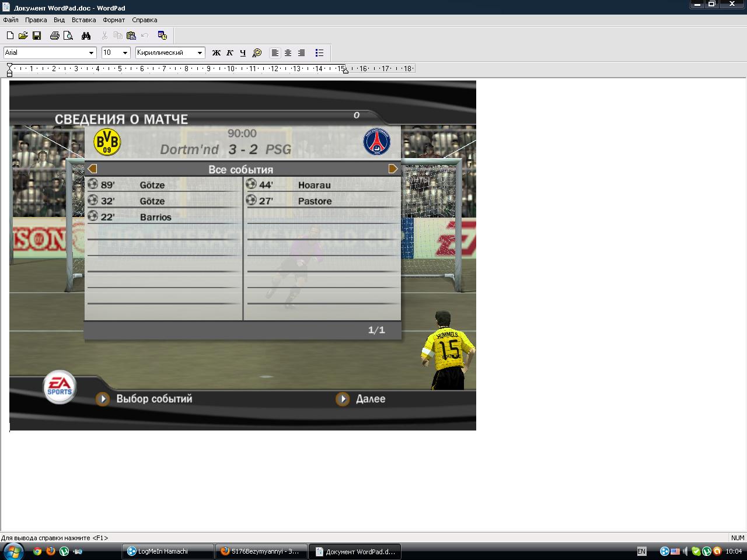Align paragraph text to the left

[x=275, y=52]
